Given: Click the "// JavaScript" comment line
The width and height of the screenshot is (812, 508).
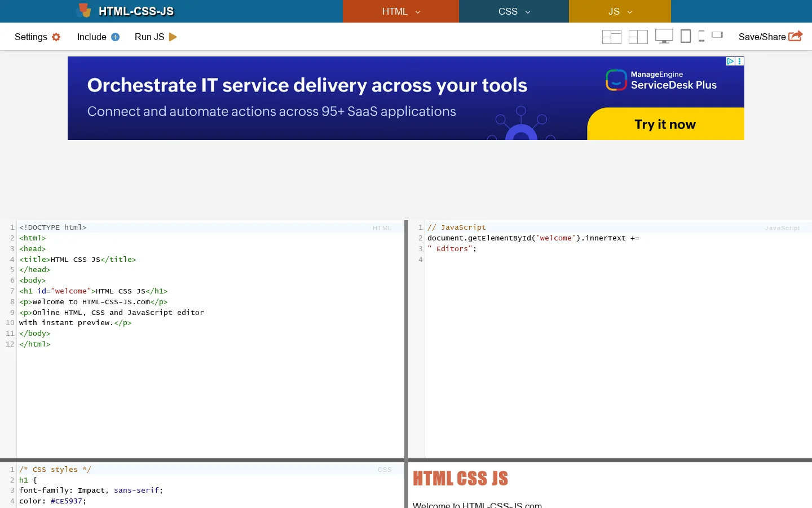Looking at the screenshot, I should [457, 227].
